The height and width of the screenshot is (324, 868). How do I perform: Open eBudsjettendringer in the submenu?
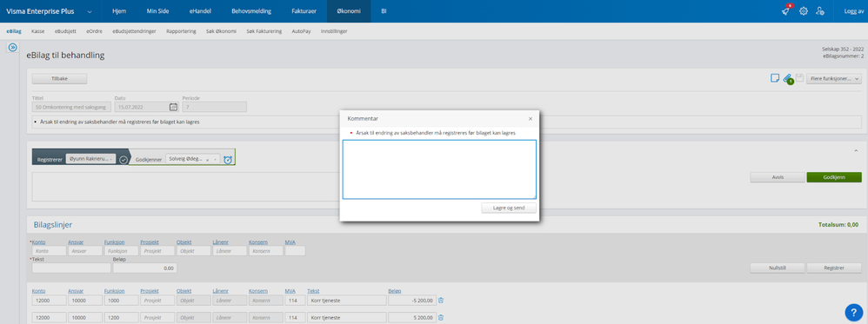click(x=135, y=31)
